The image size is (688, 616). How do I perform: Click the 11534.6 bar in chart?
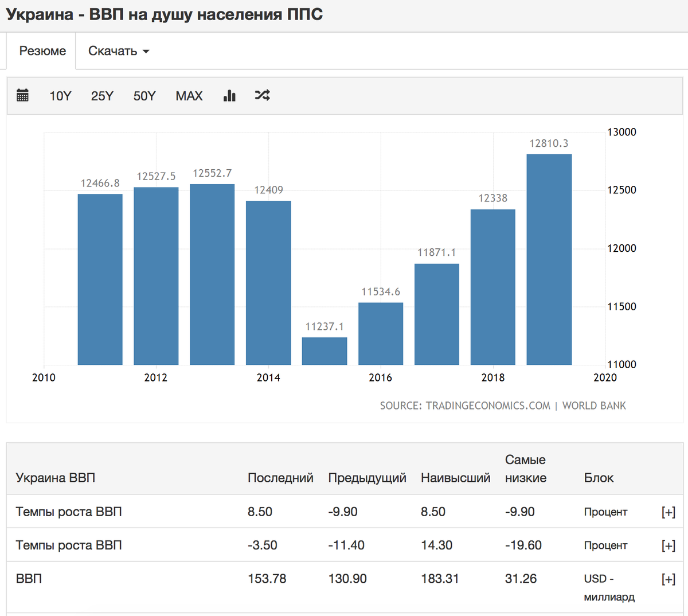point(381,334)
